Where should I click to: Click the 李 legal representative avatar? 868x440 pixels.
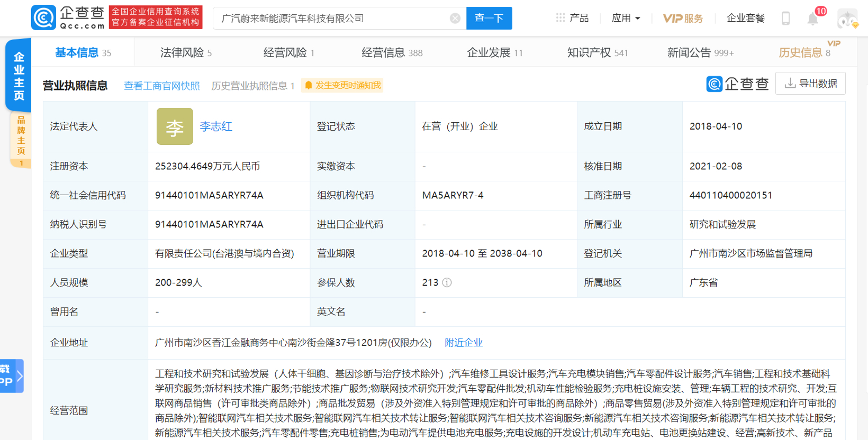(175, 126)
